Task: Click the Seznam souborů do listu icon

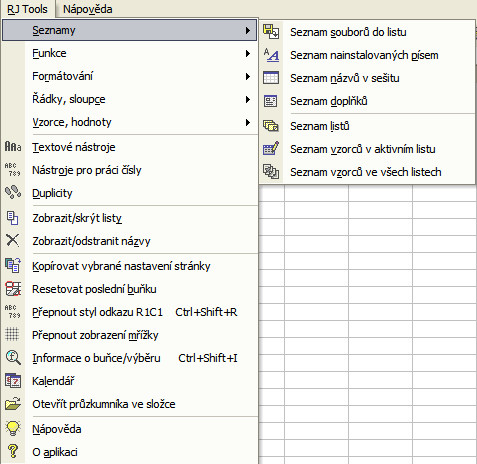Action: tap(271, 32)
